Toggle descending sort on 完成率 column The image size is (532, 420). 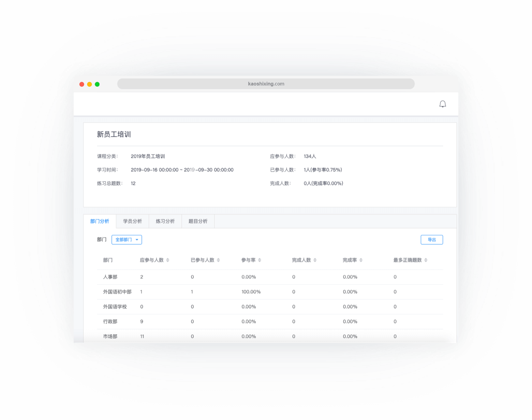[361, 261]
